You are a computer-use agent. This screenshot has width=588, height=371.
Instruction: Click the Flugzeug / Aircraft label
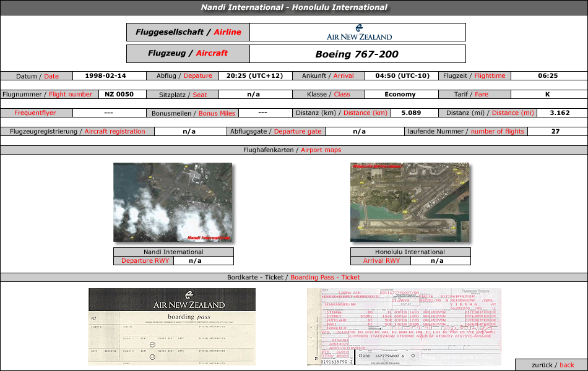188,54
